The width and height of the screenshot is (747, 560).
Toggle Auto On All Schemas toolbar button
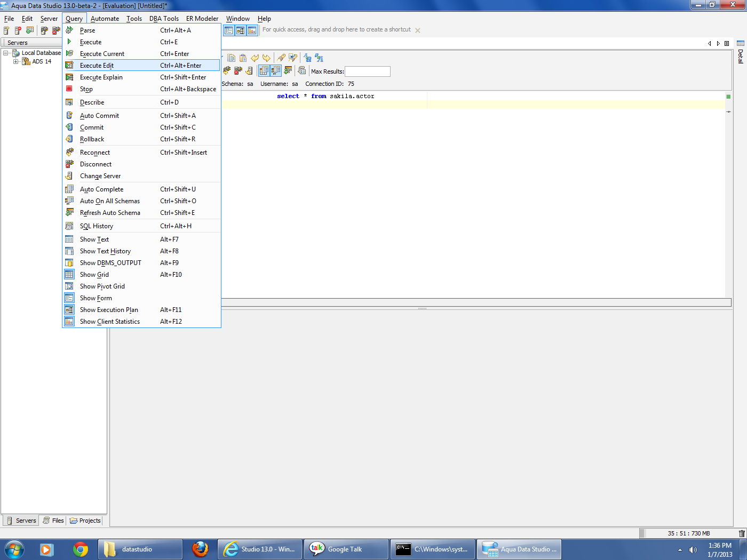coord(276,70)
